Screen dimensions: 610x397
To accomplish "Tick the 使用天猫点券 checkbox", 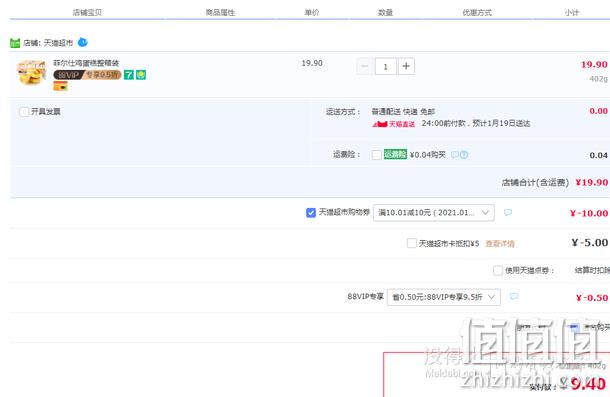I will (x=498, y=270).
